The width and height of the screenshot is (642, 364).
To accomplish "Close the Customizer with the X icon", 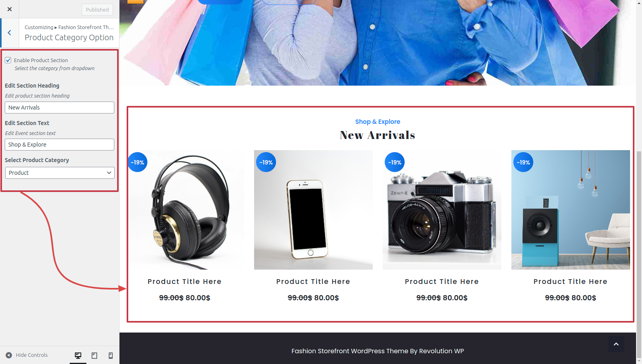I will [10, 9].
